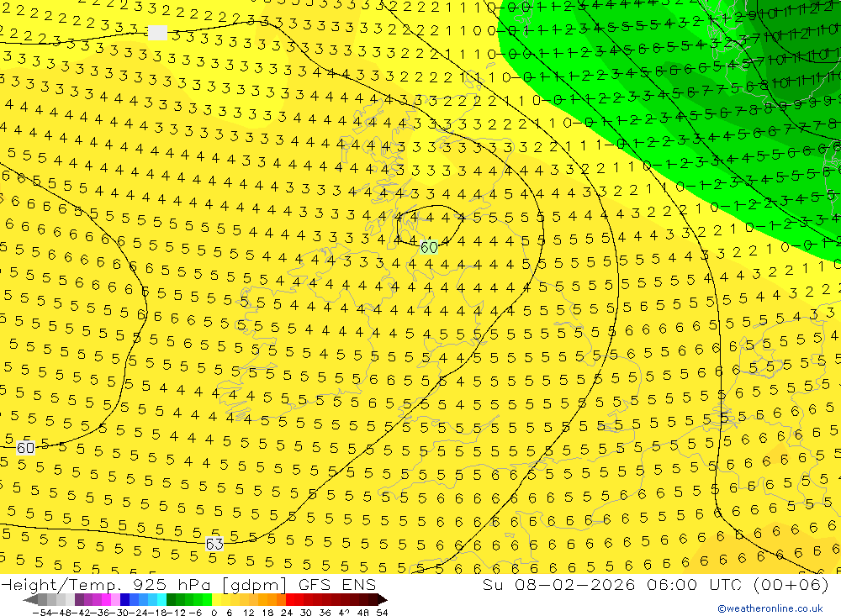Click the '60' contour label at left edge
This screenshot has height=616, width=841.
pos(25,448)
